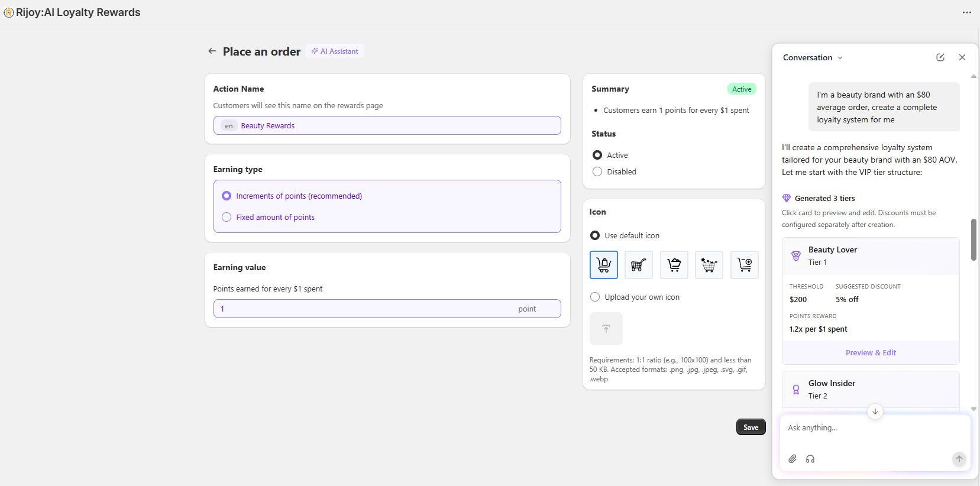Viewport: 980px width, 486px height.
Task: Open the three-dot more options menu
Action: (x=967, y=12)
